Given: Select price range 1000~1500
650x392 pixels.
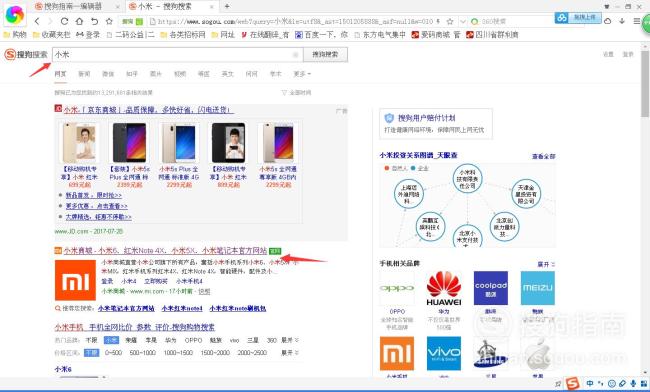Looking at the screenshot, I should tap(178, 353).
